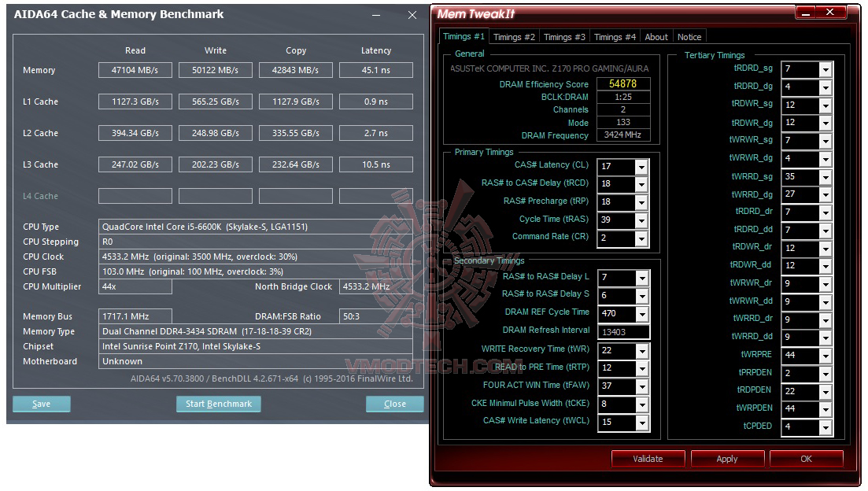Switch to the Timings #2 tab
The image size is (868, 491).
click(514, 36)
